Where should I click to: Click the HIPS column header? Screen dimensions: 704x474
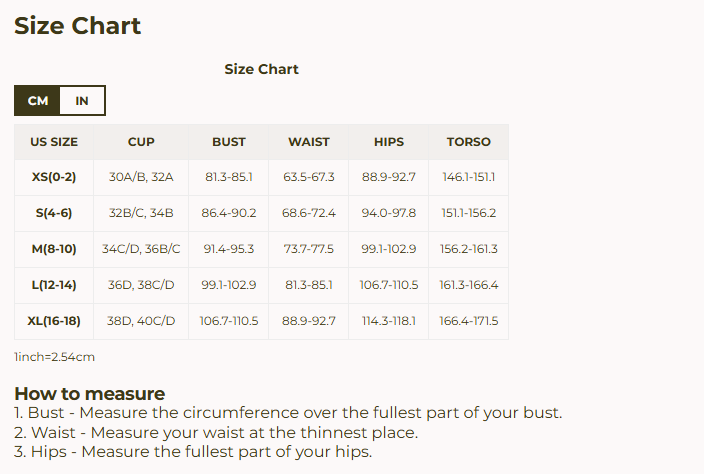click(389, 142)
